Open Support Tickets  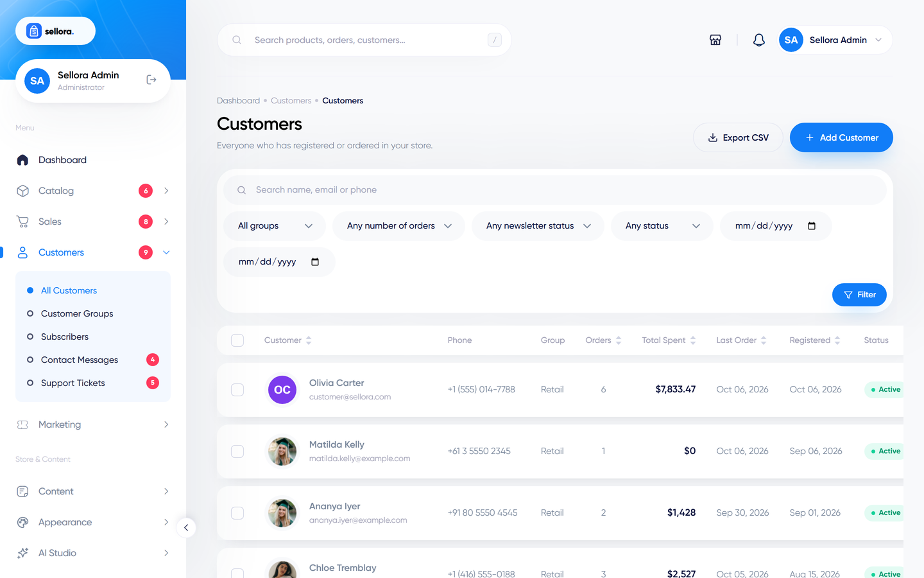[73, 383]
